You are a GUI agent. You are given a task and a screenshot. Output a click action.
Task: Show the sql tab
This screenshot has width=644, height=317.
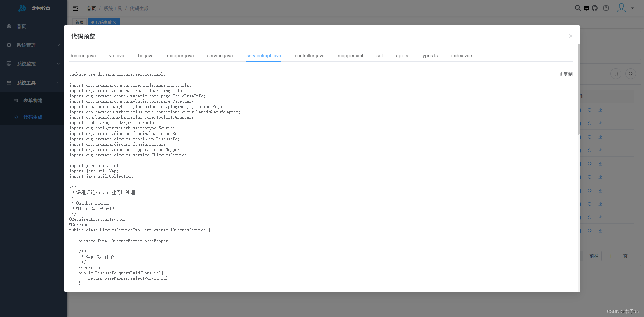[x=379, y=56]
